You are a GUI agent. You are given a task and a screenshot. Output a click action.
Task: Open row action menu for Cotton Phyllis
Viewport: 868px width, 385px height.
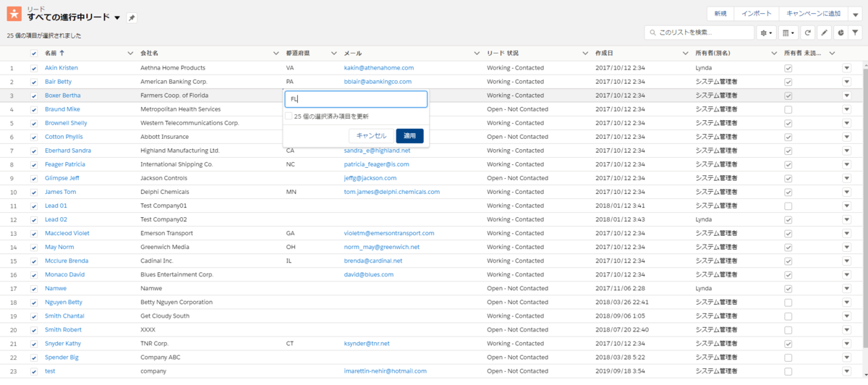847,137
